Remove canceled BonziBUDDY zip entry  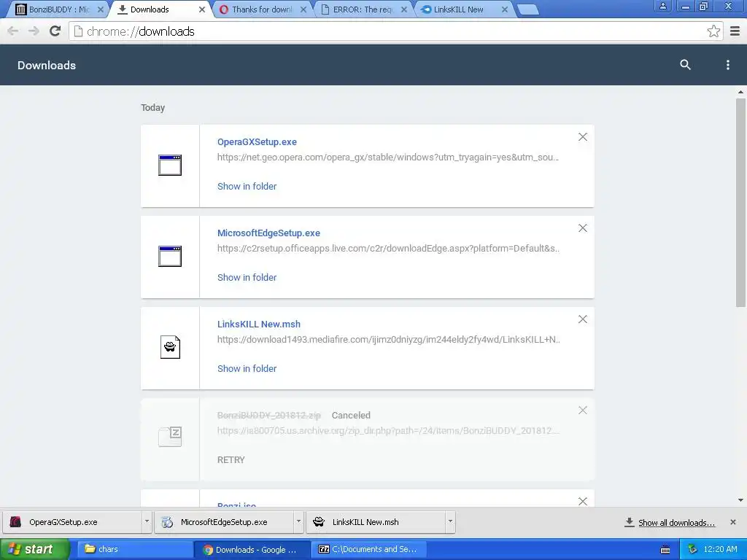(582, 411)
